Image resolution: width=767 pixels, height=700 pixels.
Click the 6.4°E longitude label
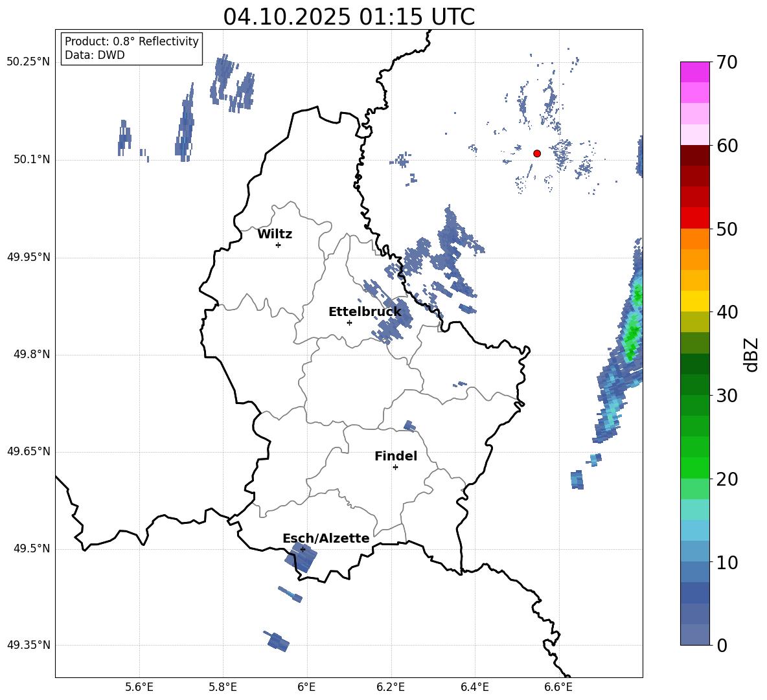(x=474, y=687)
